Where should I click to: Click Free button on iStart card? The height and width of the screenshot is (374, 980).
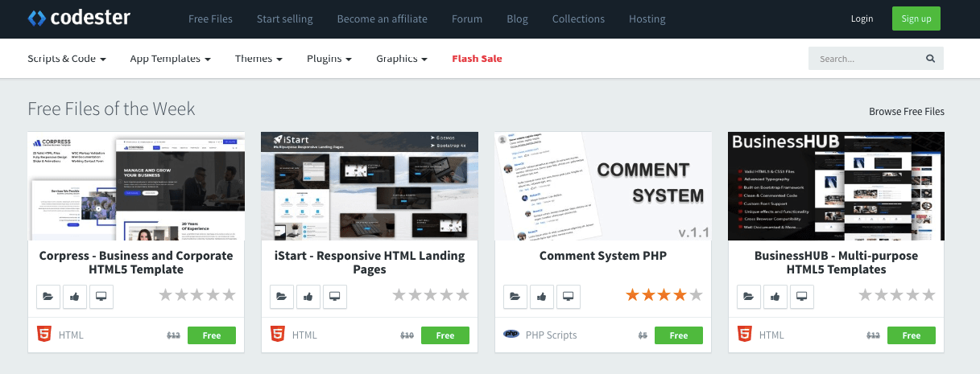click(445, 335)
